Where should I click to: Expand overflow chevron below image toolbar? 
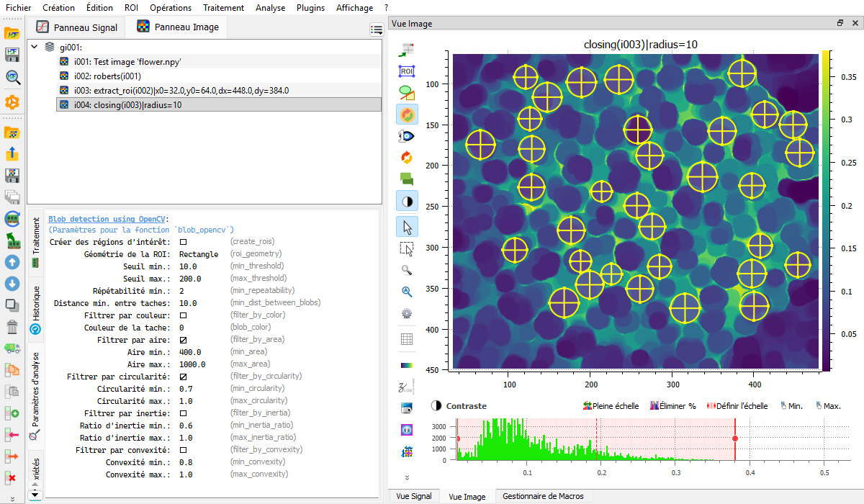click(x=407, y=477)
